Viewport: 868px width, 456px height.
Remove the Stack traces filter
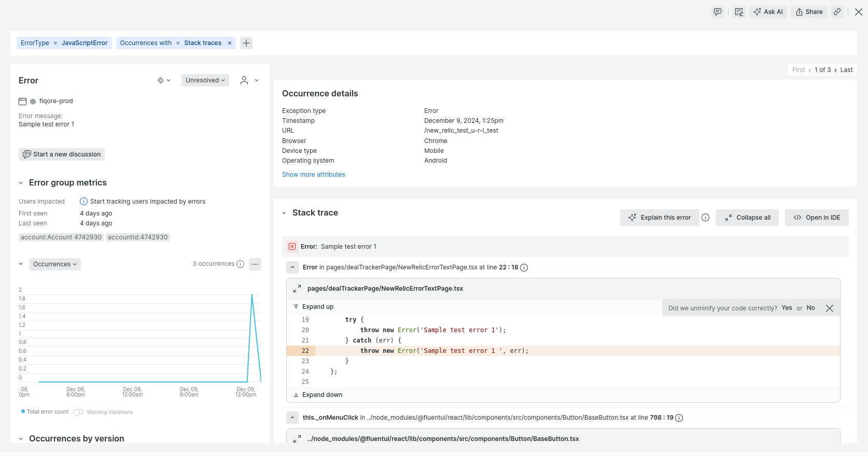tap(230, 43)
